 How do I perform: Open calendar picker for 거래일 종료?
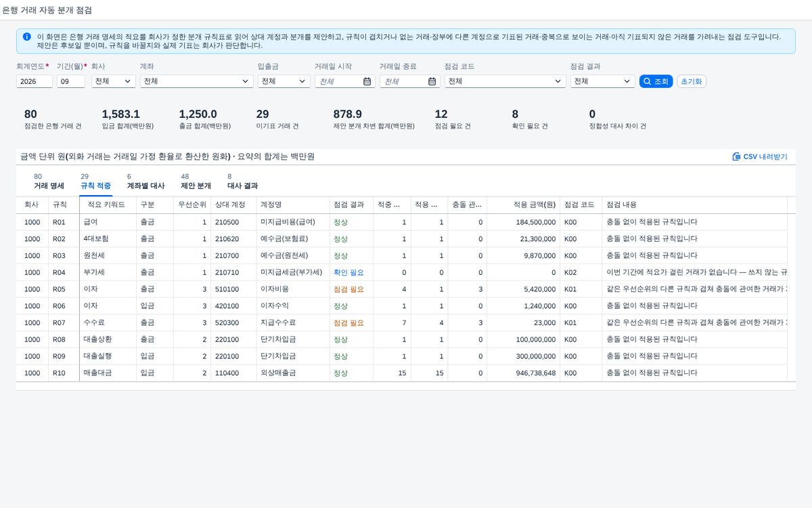[x=432, y=81]
